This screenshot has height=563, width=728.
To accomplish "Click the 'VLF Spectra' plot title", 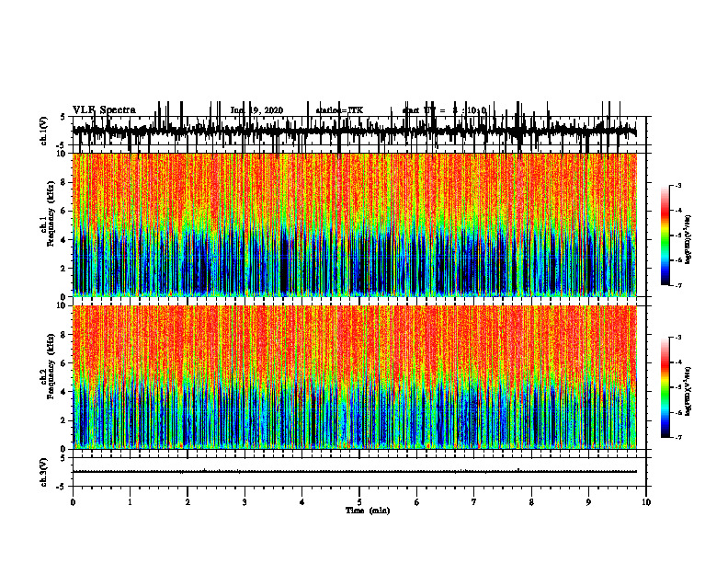I will [x=104, y=110].
